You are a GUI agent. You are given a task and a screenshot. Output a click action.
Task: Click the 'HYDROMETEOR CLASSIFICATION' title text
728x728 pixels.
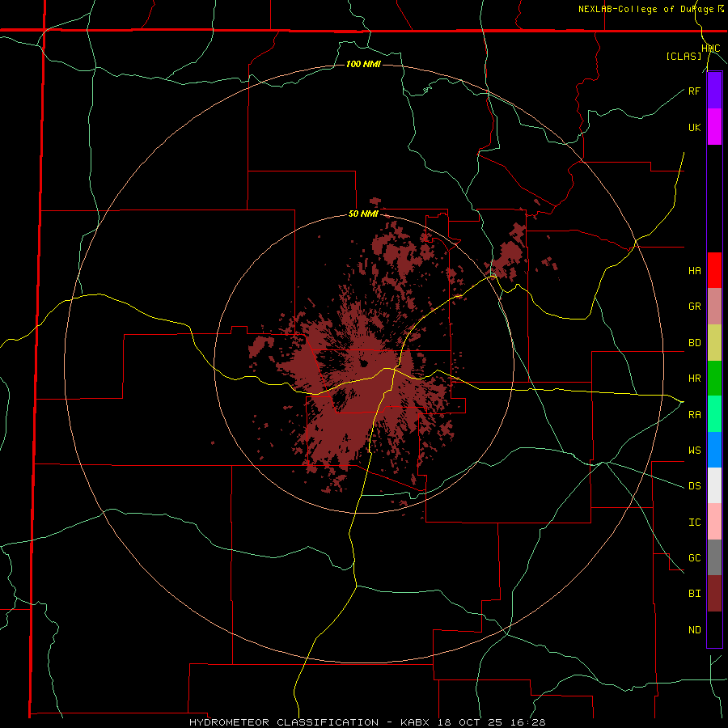[284, 722]
